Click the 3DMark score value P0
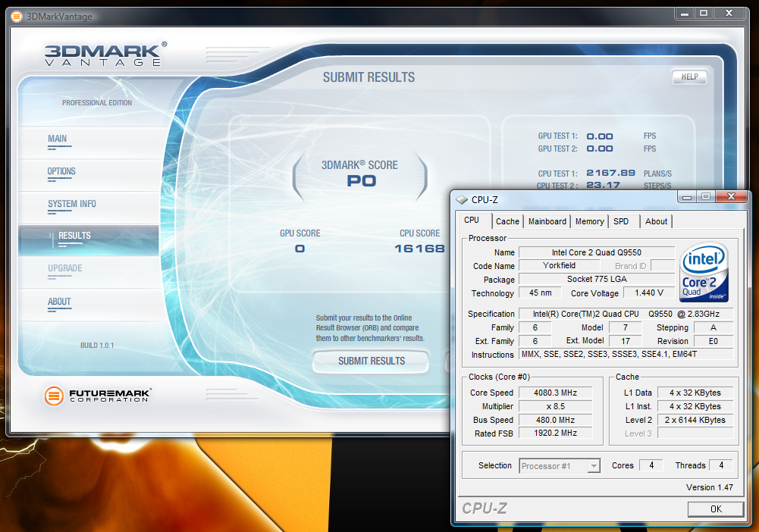759x532 pixels. tap(361, 181)
